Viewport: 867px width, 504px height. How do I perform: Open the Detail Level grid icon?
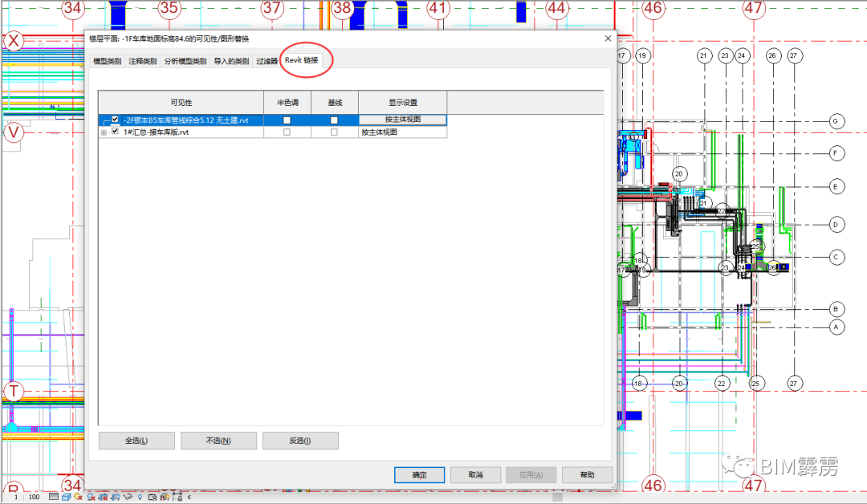click(x=54, y=497)
